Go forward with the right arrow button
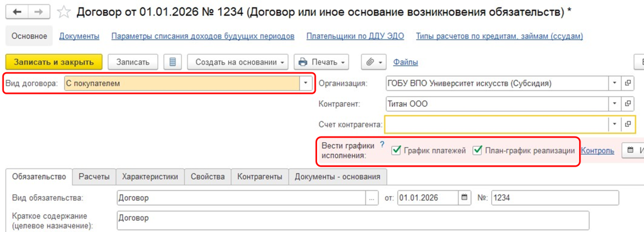The image size is (644, 232). 38,12
